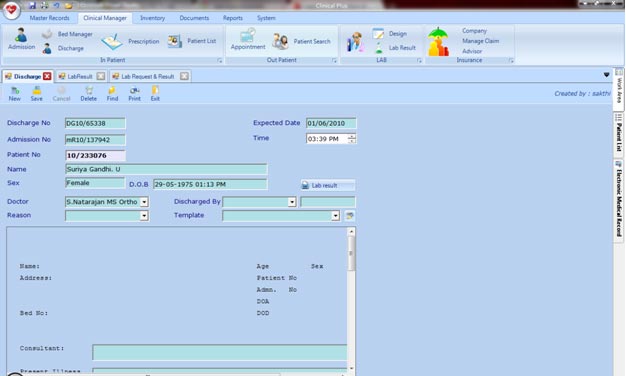This screenshot has height=376, width=626.
Task: Click the Find toolbar button
Action: tap(112, 94)
